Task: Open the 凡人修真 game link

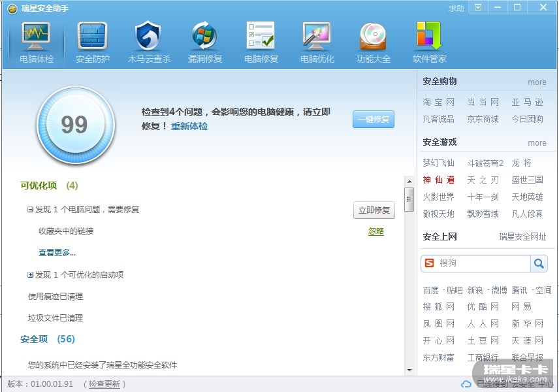Action: tap(527, 214)
